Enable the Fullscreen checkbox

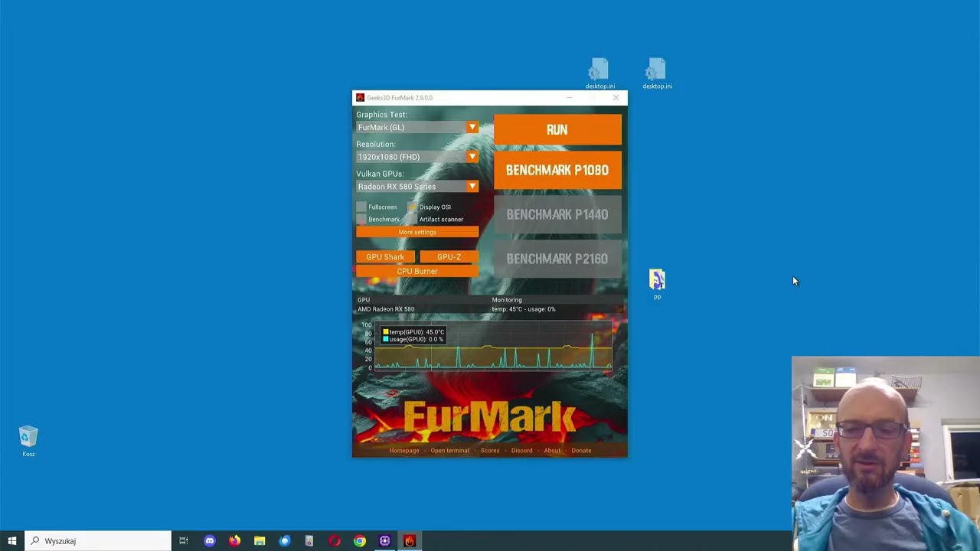point(361,207)
